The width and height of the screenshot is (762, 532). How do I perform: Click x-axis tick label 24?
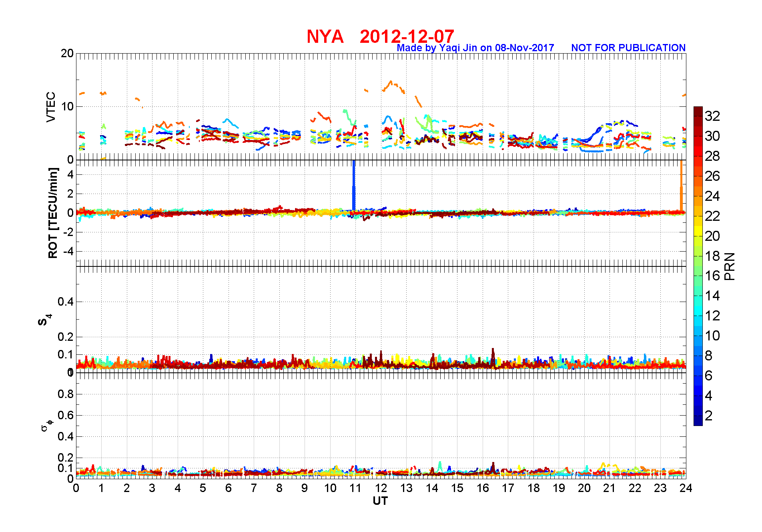686,488
